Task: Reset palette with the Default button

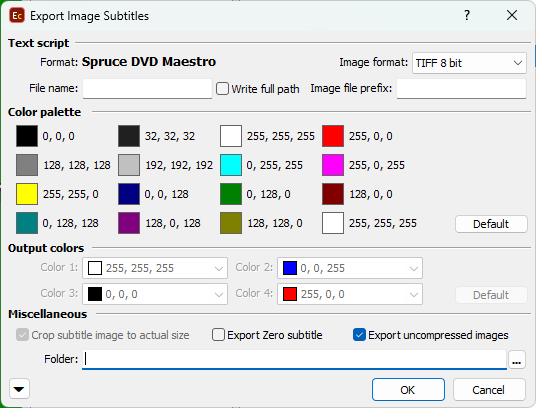Action: pyautogui.click(x=491, y=224)
